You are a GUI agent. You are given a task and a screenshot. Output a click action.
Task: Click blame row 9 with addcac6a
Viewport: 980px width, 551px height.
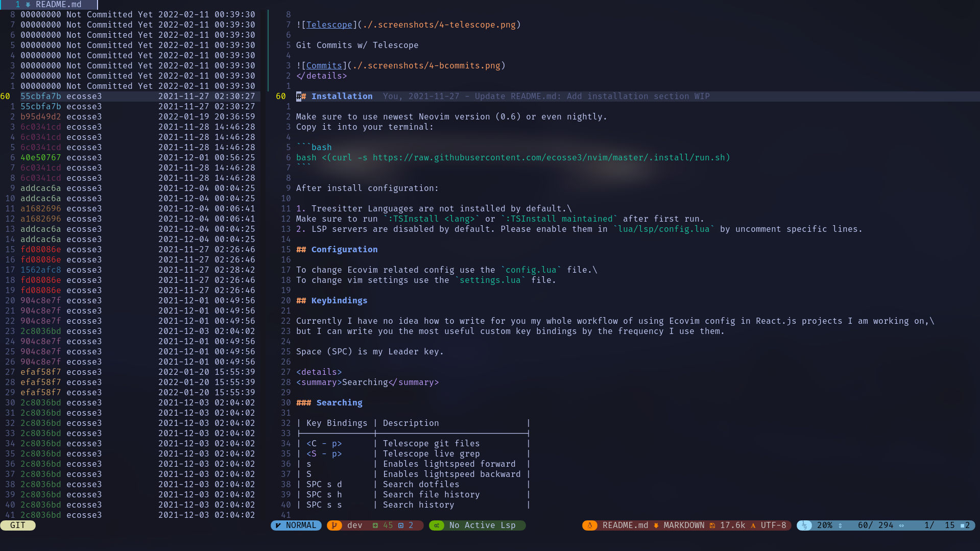tap(130, 188)
